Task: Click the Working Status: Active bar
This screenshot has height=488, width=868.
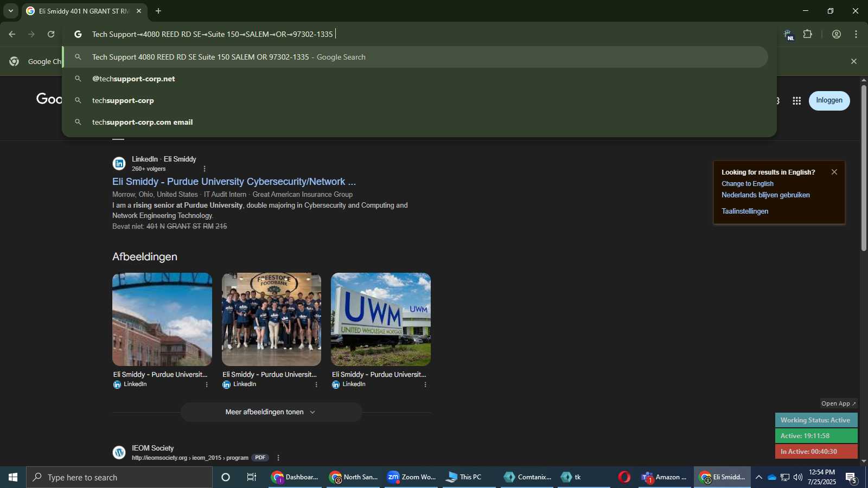Action: [816, 420]
